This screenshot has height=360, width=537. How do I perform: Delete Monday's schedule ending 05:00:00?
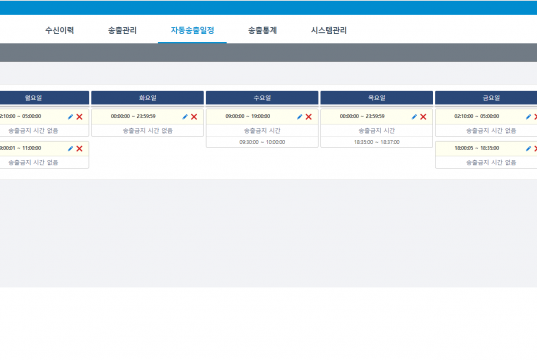click(x=79, y=117)
